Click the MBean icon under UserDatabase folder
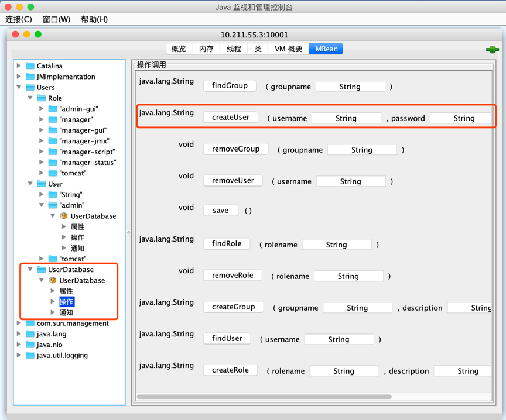This screenshot has height=420, width=506. 53,280
